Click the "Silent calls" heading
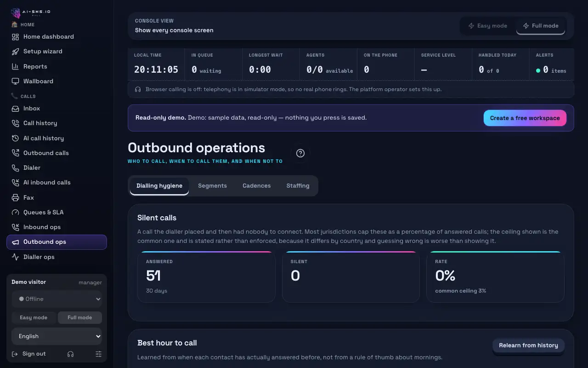This screenshot has height=368, width=588. [157, 218]
